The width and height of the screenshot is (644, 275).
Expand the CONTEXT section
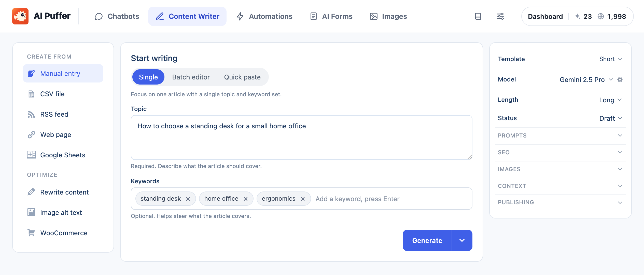tap(560, 186)
